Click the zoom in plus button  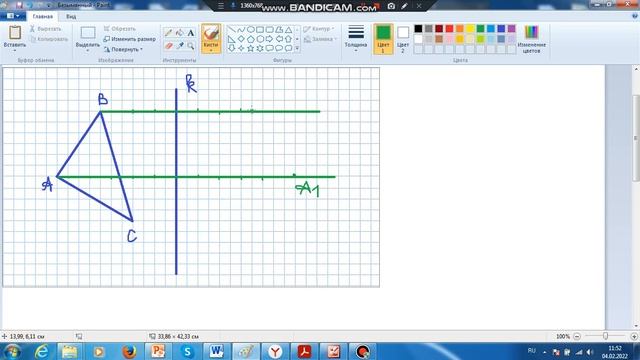tap(634, 336)
